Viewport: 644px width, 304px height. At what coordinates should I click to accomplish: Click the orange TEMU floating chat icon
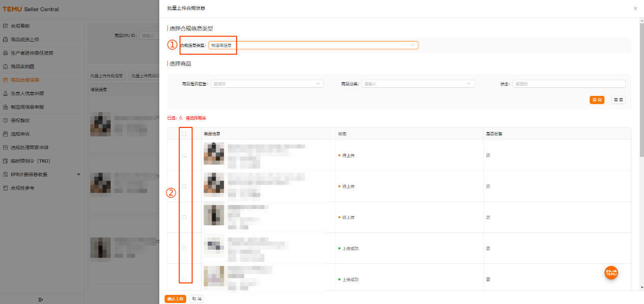coord(611,273)
